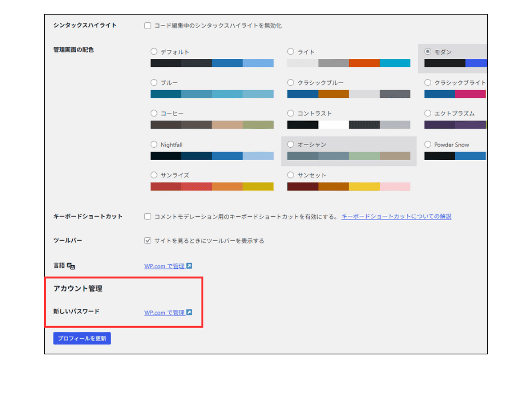Enable keyboard shortcuts for comment moderation
Viewport: 532px width, 416px height.
[148, 217]
